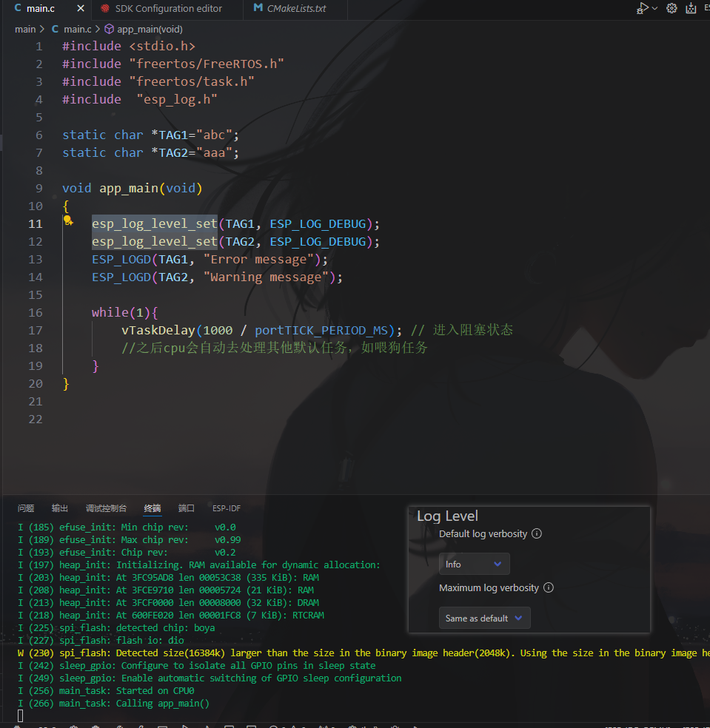Select the app_main(void) breadcrumb symbol
Viewport: 710px width, 728px height.
150,30
